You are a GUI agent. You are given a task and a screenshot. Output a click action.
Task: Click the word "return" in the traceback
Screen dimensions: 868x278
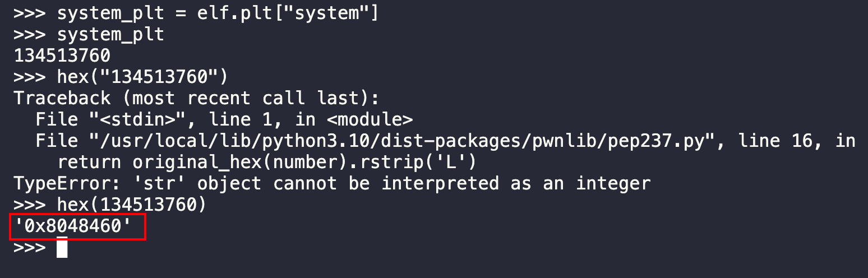tap(89, 163)
